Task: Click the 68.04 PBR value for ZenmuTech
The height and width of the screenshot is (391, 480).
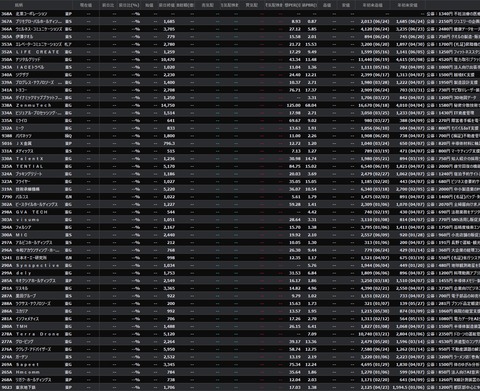Action: (x=311, y=105)
